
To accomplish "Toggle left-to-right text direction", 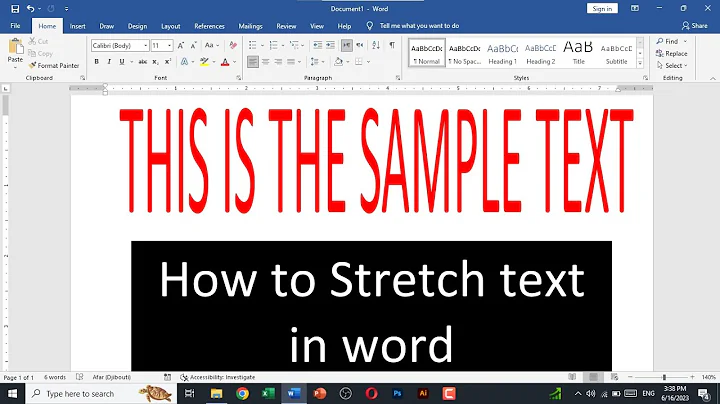I will point(347,45).
